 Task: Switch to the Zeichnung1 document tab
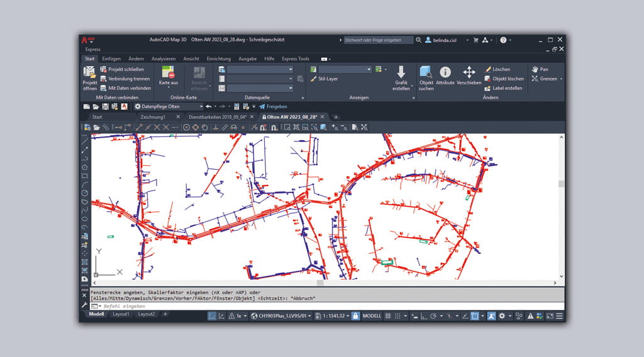(153, 117)
